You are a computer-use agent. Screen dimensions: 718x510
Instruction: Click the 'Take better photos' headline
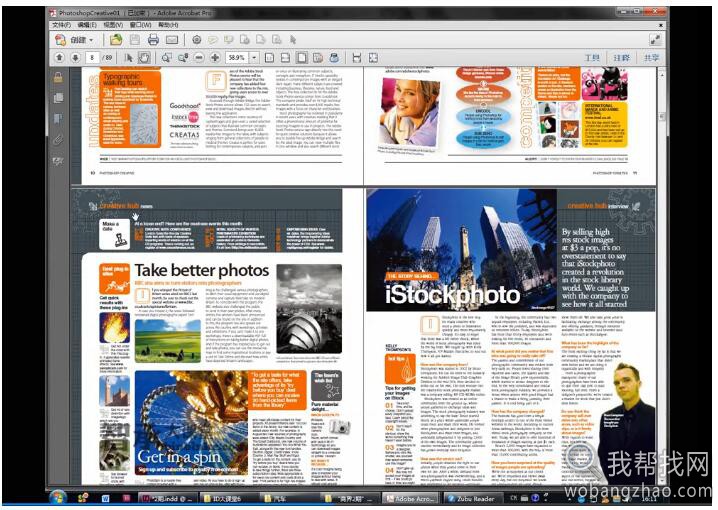tap(201, 270)
